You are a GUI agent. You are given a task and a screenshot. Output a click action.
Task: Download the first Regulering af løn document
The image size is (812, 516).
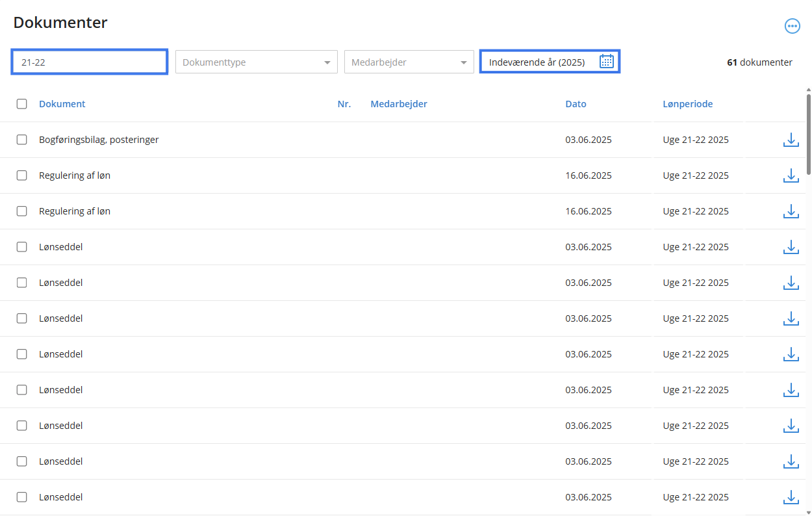click(791, 175)
